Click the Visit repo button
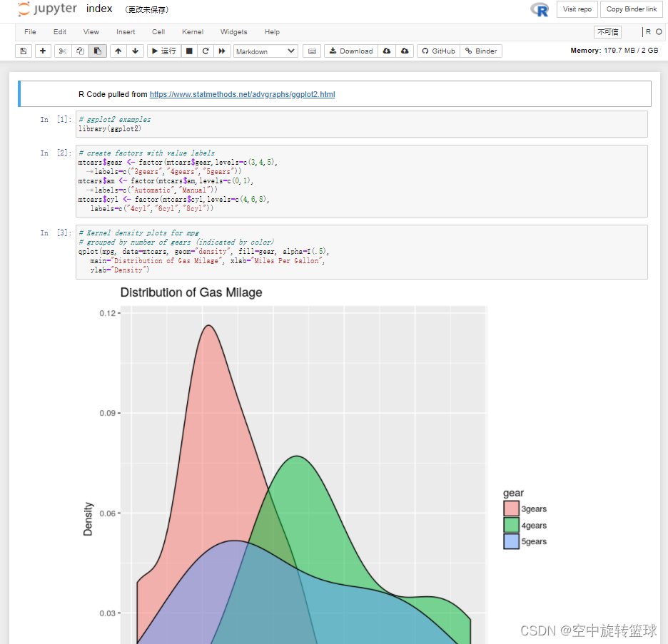This screenshot has width=668, height=644. coord(577,9)
